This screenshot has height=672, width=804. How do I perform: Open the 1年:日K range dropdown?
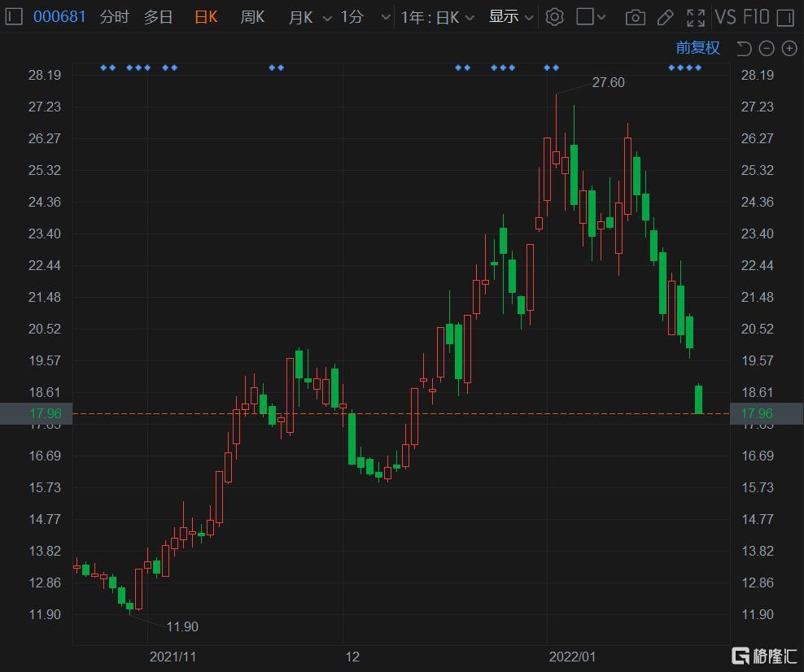(x=437, y=17)
